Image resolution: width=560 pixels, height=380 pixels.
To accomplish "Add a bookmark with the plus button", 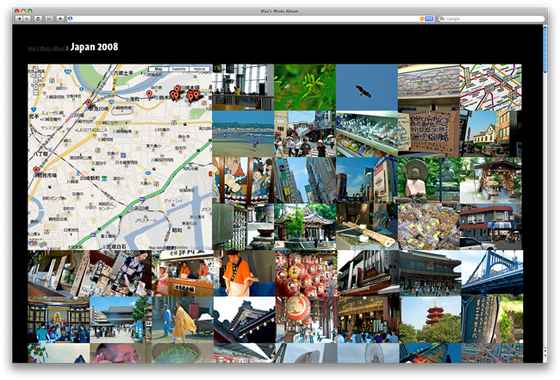I will tap(60, 19).
